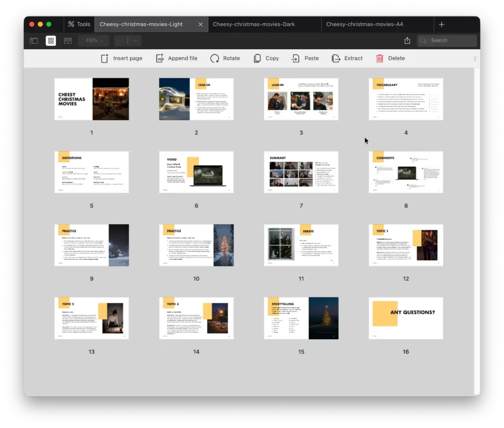Copy the selected page
The width and height of the screenshot is (504, 428).
266,58
